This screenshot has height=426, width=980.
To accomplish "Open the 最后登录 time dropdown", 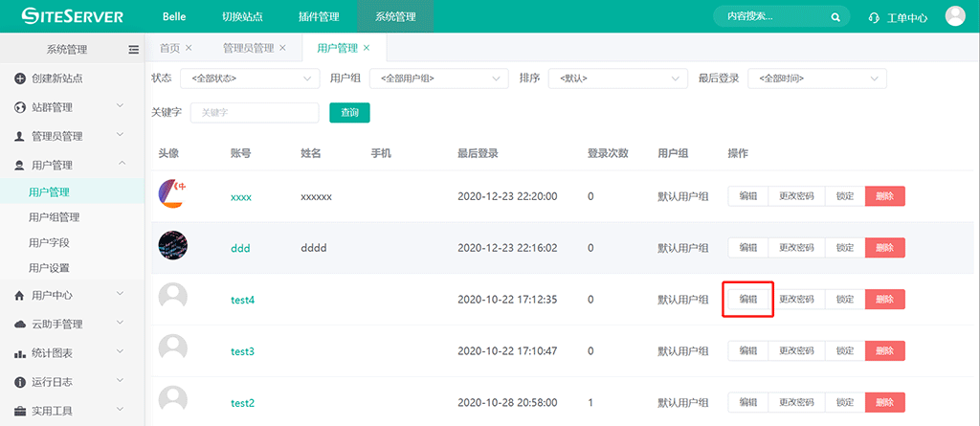I will tap(816, 78).
